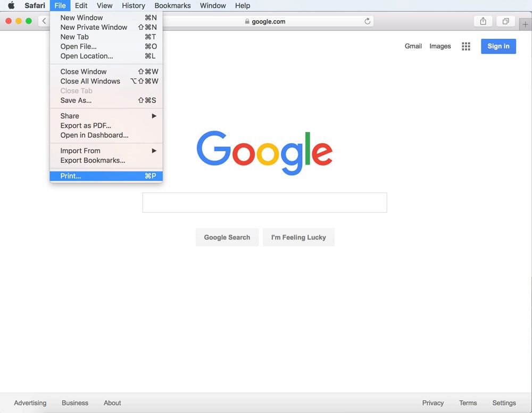The width and height of the screenshot is (532, 413).
Task: Open the Terms footer link
Action: (x=468, y=403)
